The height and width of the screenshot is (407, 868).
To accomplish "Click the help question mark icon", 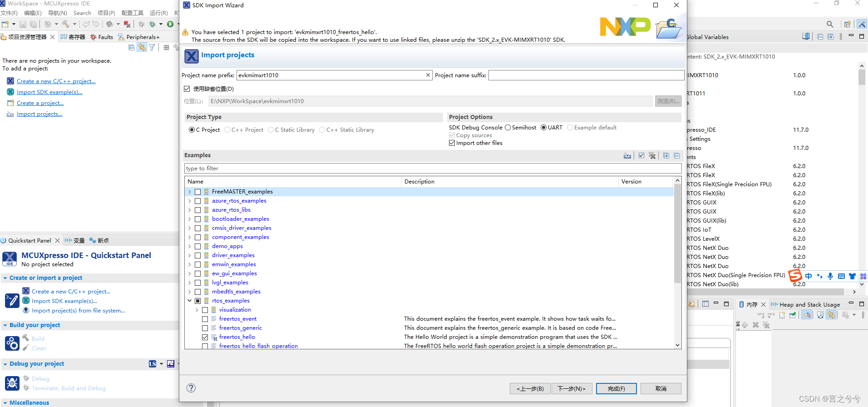I will (191, 388).
